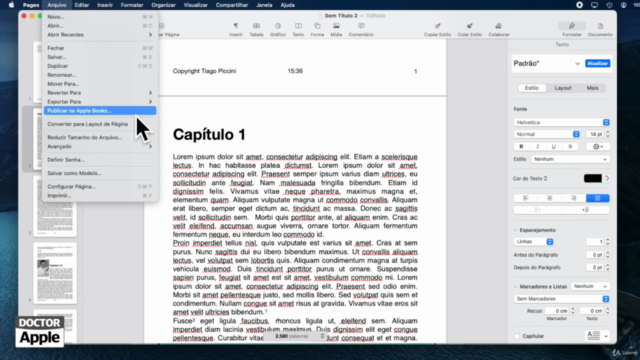Open Exportar Para submenu
The height and width of the screenshot is (360, 640).
pos(100,102)
